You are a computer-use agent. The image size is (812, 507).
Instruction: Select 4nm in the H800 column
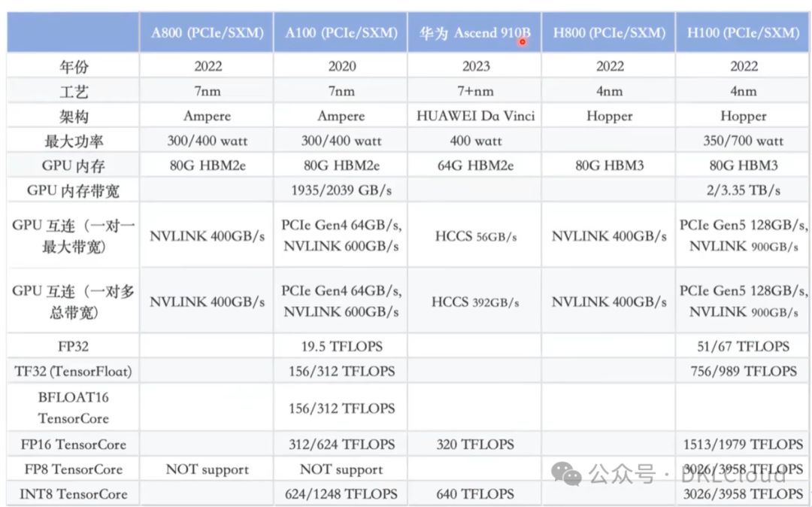pyautogui.click(x=610, y=91)
